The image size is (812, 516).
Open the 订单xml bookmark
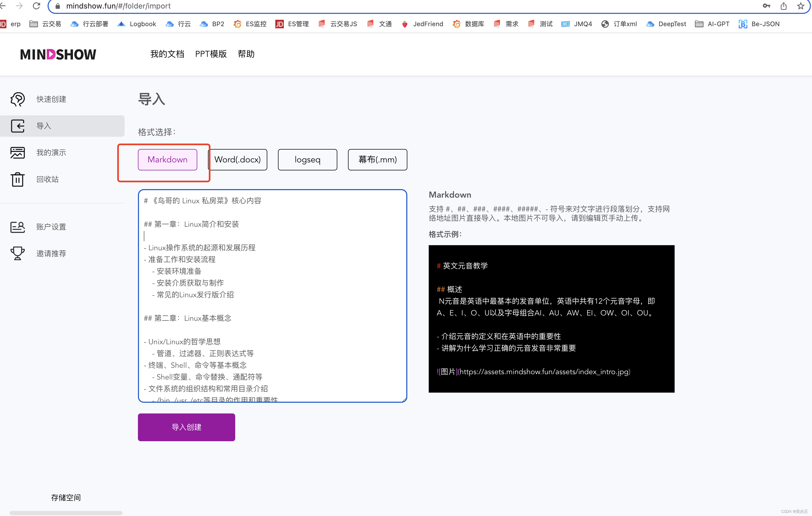[619, 24]
